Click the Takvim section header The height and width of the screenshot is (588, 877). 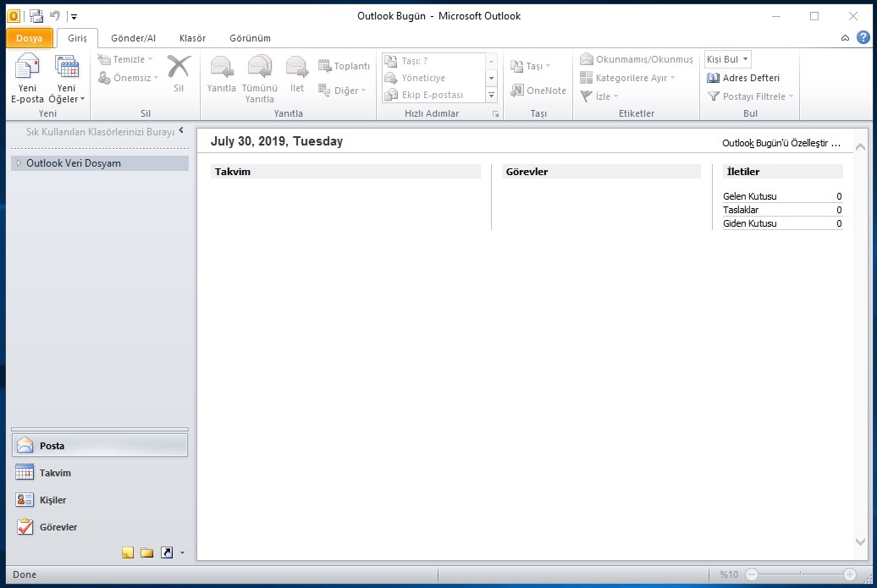pyautogui.click(x=345, y=172)
